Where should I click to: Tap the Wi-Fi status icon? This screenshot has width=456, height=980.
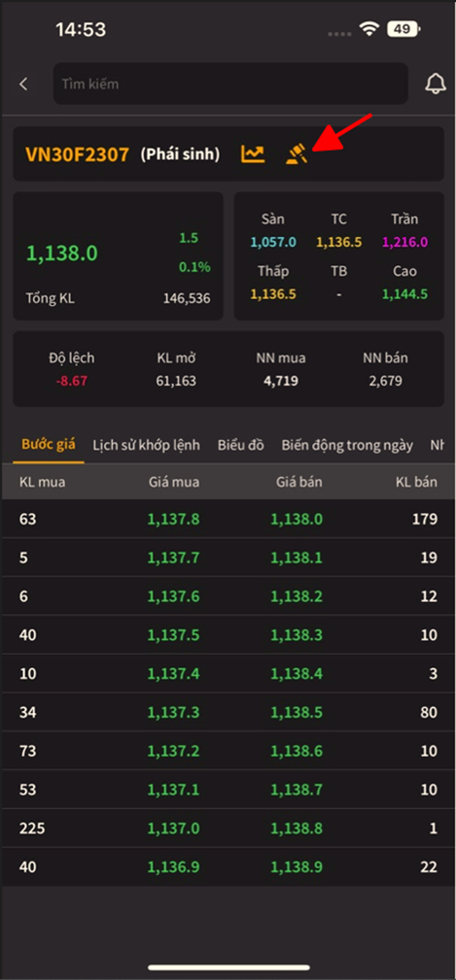click(369, 29)
